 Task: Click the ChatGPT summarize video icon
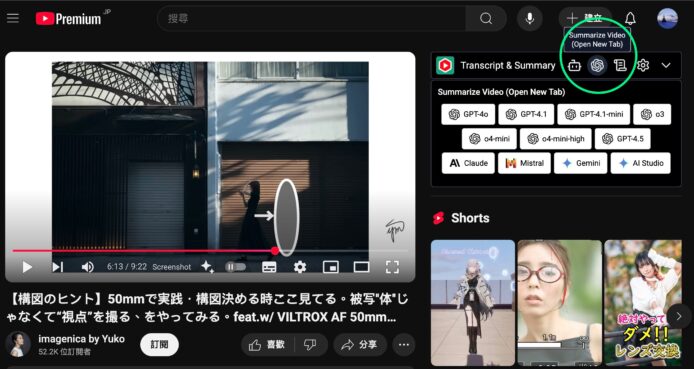pos(597,65)
